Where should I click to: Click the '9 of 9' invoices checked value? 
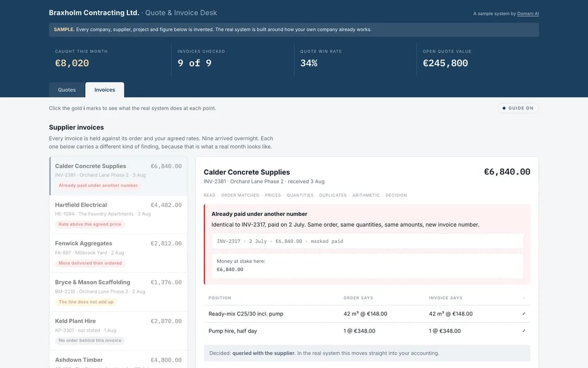195,63
